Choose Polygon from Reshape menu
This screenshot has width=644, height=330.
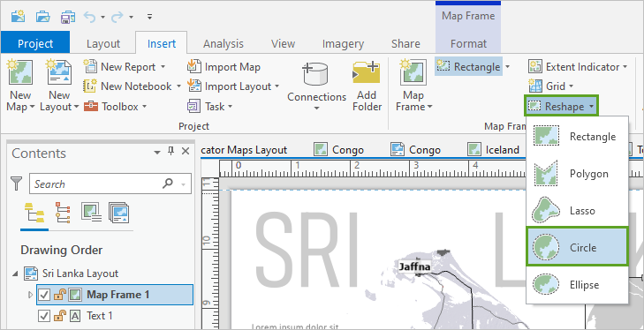[x=577, y=174]
